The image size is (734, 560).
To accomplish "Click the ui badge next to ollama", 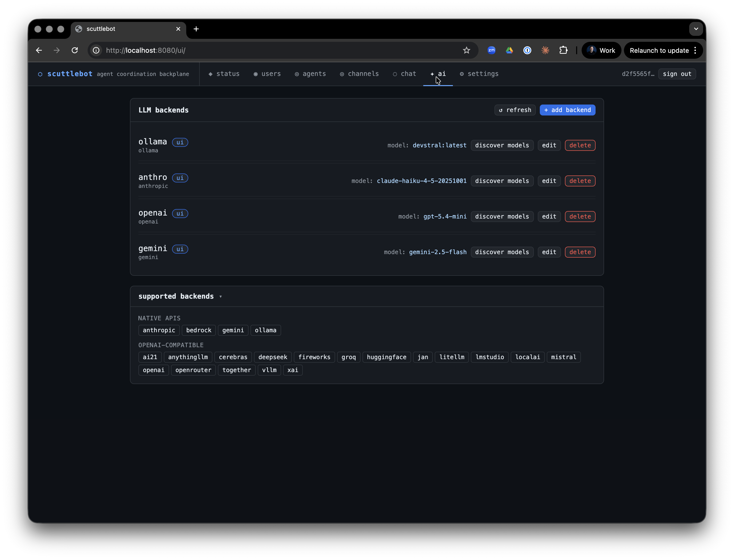I will (180, 142).
